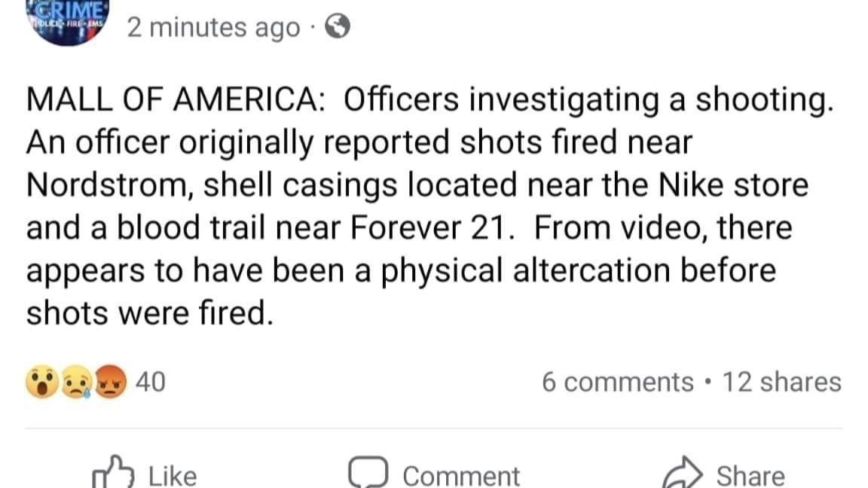Open the 6 comments link
Image resolution: width=868 pixels, height=488 pixels.
[618, 382]
